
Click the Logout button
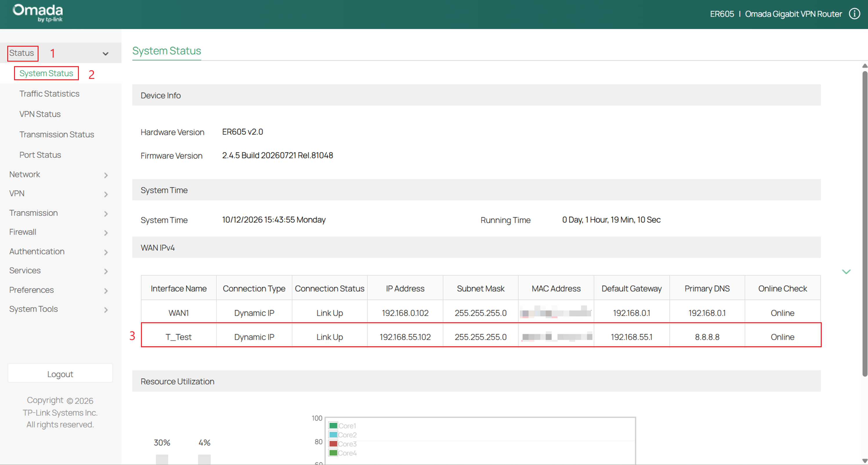click(x=60, y=373)
